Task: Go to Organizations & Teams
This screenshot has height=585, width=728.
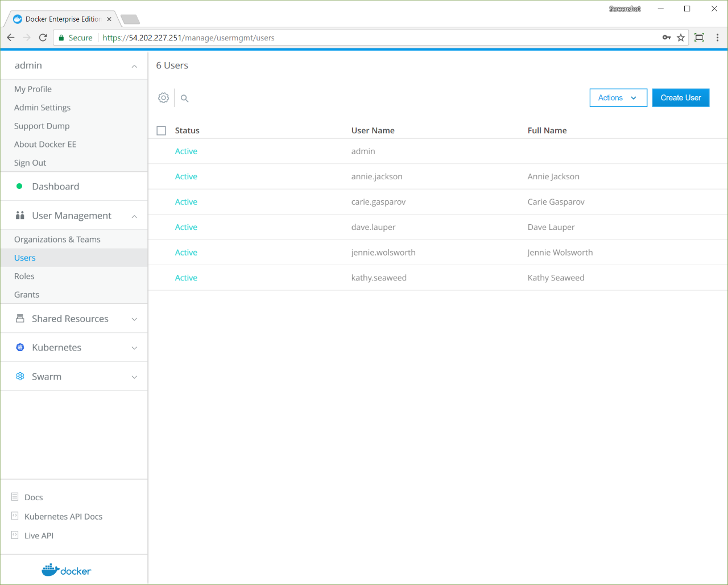Action: (x=57, y=240)
